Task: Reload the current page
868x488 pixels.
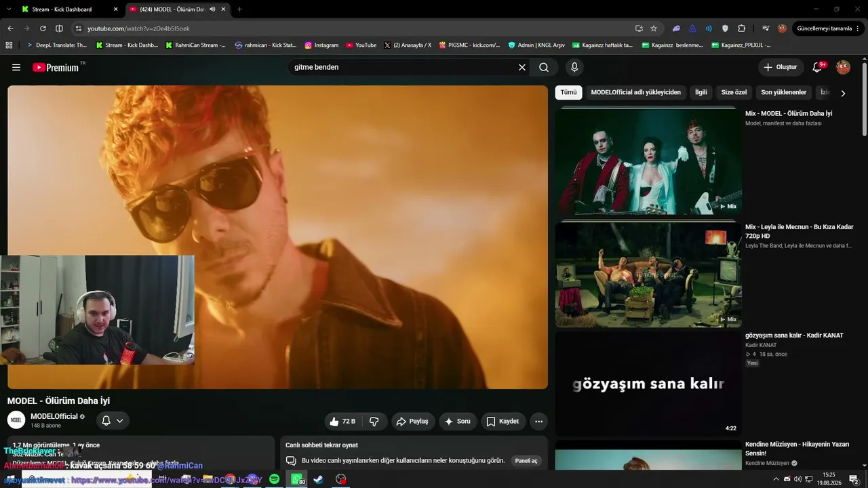Action: tap(43, 28)
